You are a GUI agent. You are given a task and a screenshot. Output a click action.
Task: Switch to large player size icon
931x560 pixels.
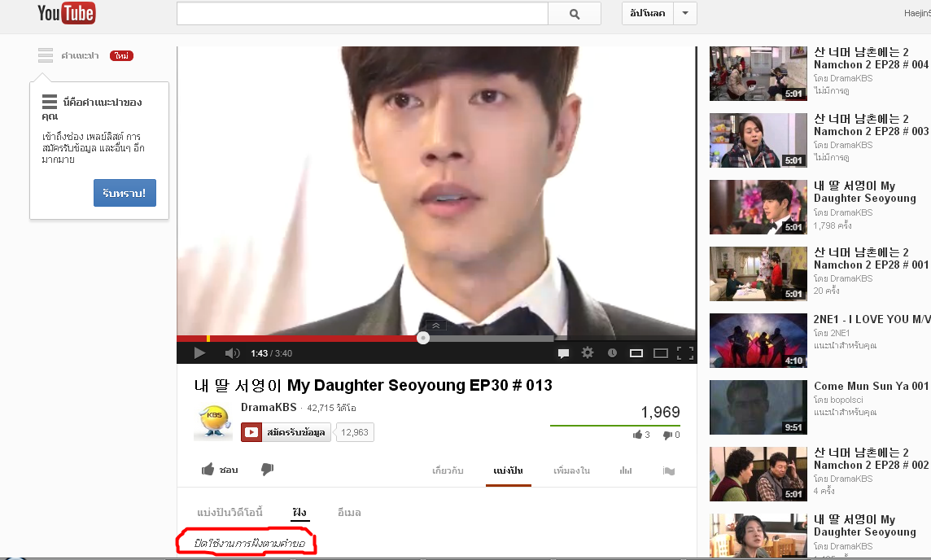[661, 353]
